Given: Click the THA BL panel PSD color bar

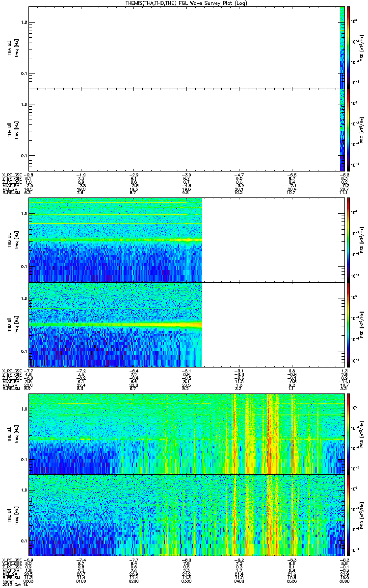Looking at the screenshot, I should [x=348, y=47].
